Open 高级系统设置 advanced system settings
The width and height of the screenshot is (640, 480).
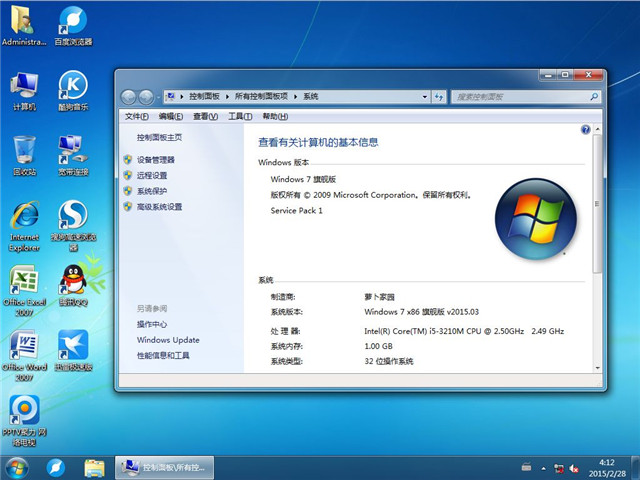pyautogui.click(x=159, y=207)
